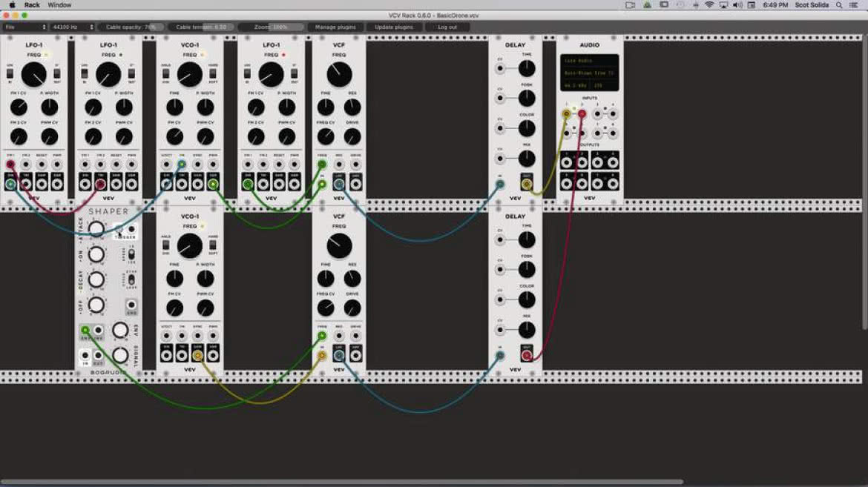Click the horizontal scrollbar at the bottom
The width and height of the screenshot is (868, 487).
click(341, 482)
